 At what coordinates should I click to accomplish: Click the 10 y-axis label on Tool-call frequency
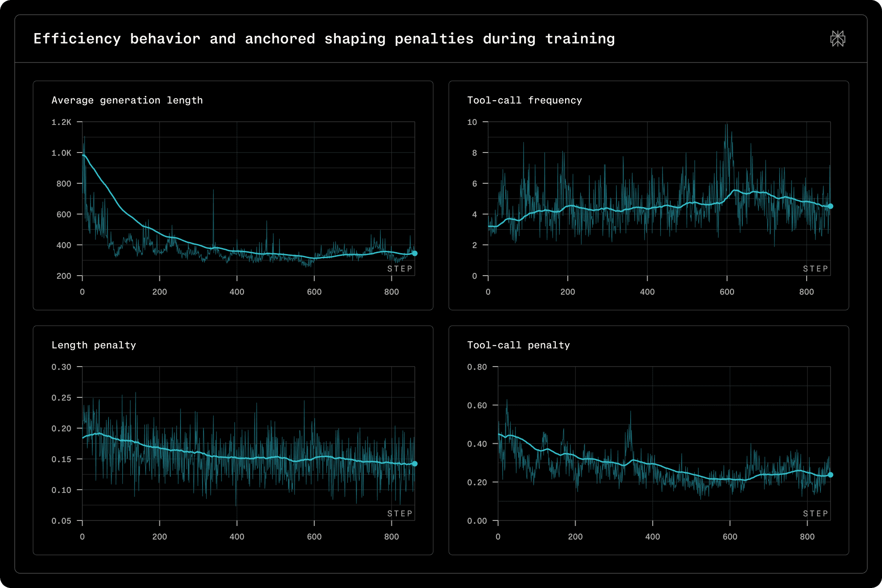472,122
